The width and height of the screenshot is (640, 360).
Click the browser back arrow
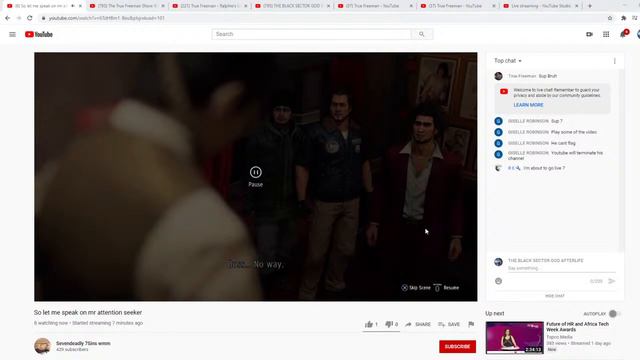click(x=7, y=18)
